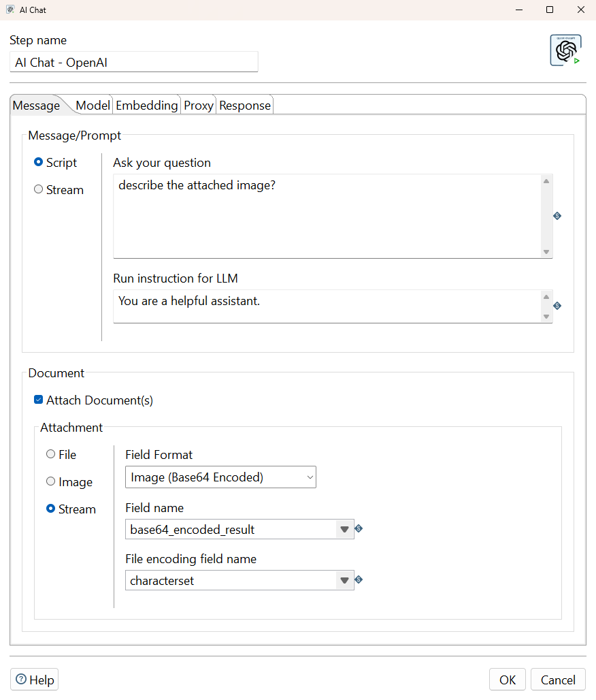Uncheck the Attach Document(s) checkbox
The height and width of the screenshot is (700, 596).
point(39,400)
